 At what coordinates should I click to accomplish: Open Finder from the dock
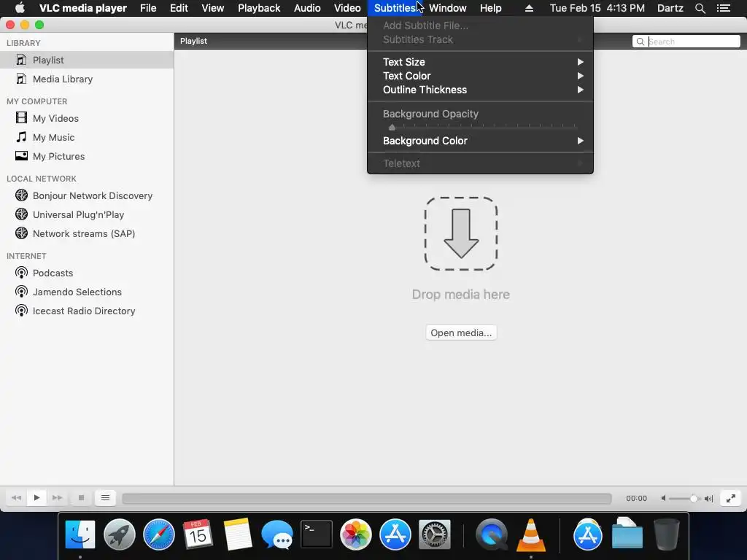point(80,534)
